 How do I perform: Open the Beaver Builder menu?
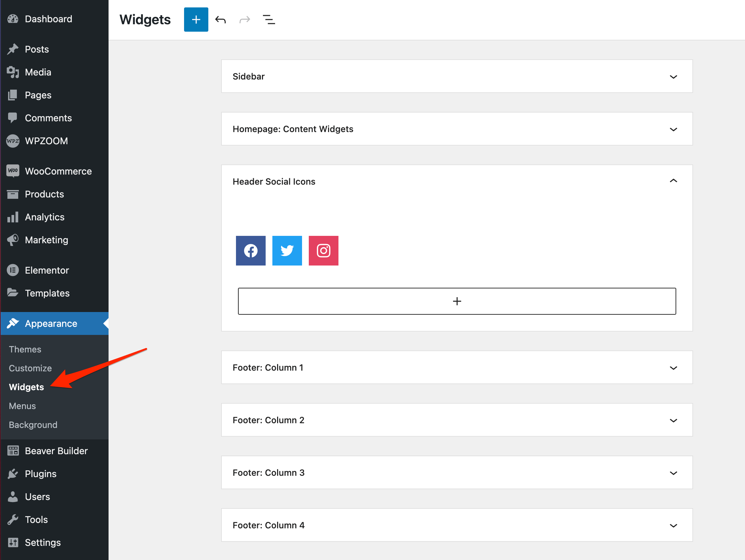(56, 451)
